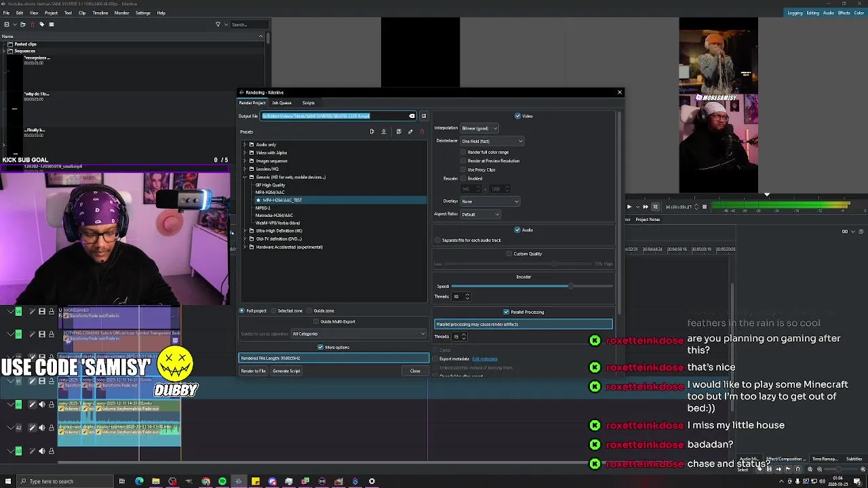Image resolution: width=868 pixels, height=488 pixels.
Task: Expand the Lossless/HQ preset group
Action: [x=244, y=169]
